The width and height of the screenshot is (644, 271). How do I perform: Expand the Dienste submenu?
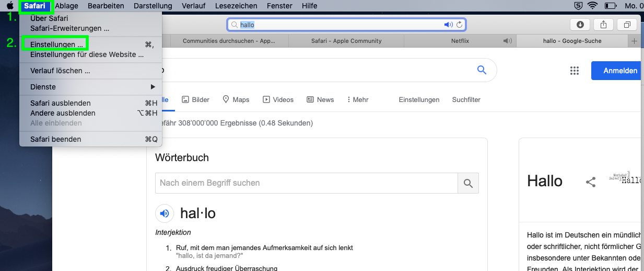pos(90,87)
